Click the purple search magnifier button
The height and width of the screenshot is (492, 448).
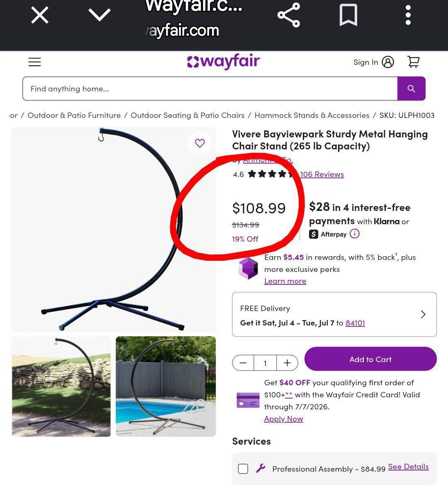tap(411, 88)
